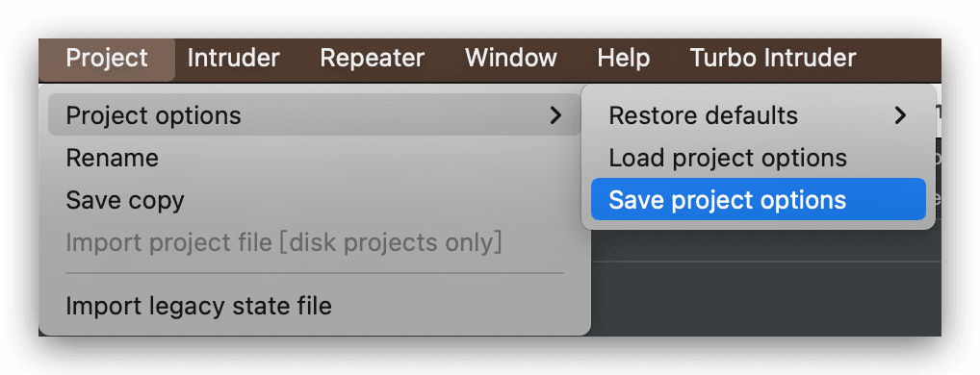
Task: Expand submenu arrow beside Project options
Action: tap(555, 115)
